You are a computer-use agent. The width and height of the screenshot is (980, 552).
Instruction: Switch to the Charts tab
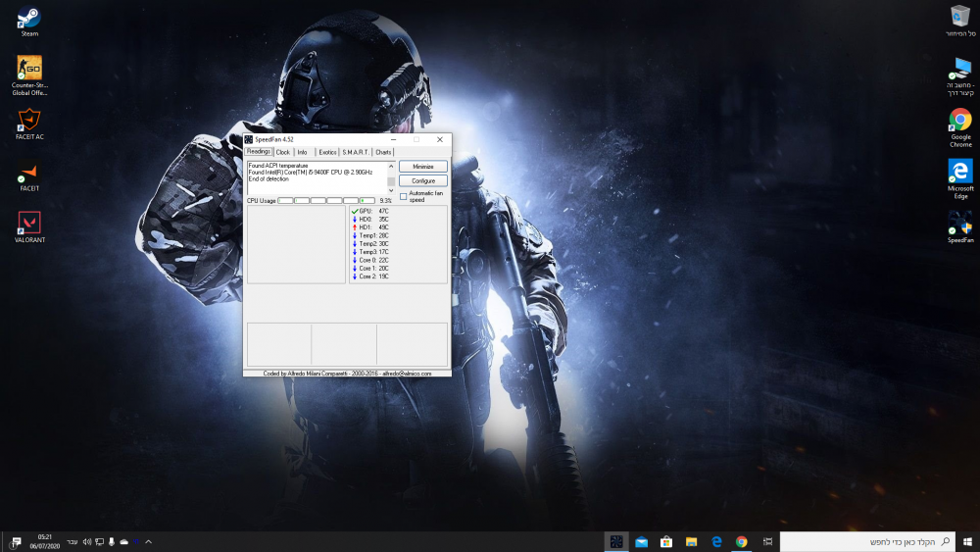pyautogui.click(x=383, y=153)
